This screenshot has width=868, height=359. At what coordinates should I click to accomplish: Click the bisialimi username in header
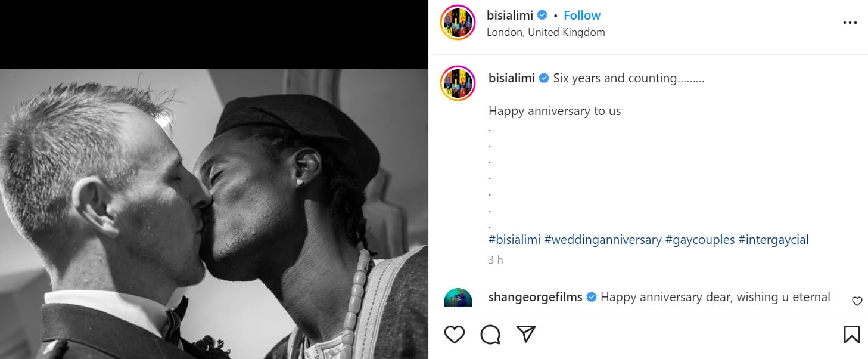coord(510,16)
